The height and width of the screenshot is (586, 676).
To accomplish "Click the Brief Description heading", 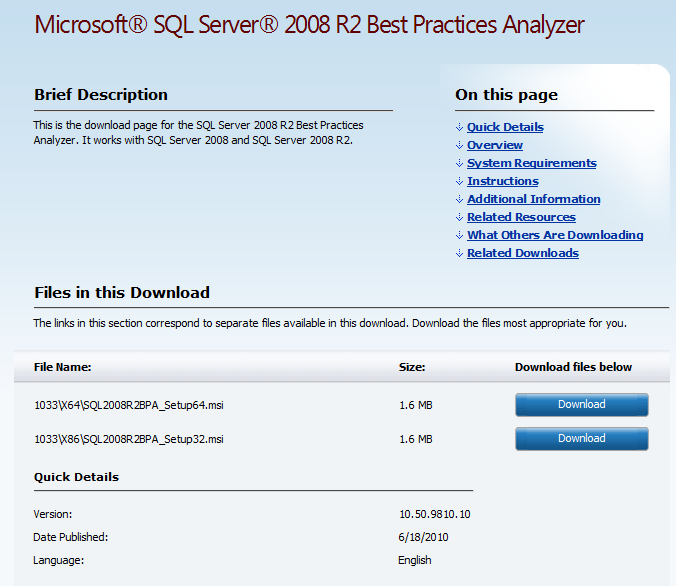I will (101, 94).
